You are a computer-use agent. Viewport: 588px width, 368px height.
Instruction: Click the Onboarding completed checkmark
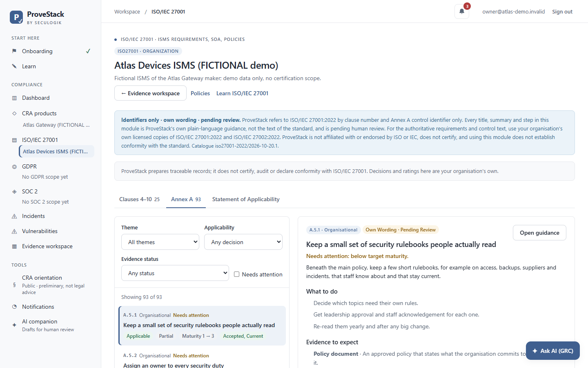(88, 51)
